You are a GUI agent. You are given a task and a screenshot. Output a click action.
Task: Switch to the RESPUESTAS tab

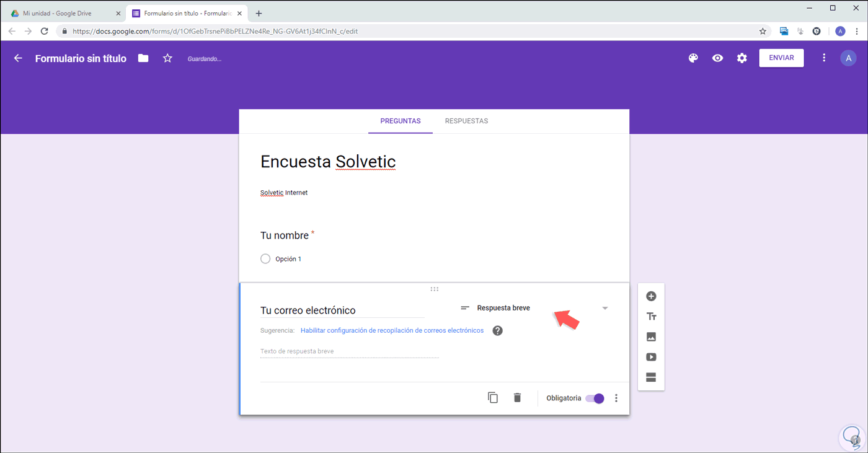[466, 121]
